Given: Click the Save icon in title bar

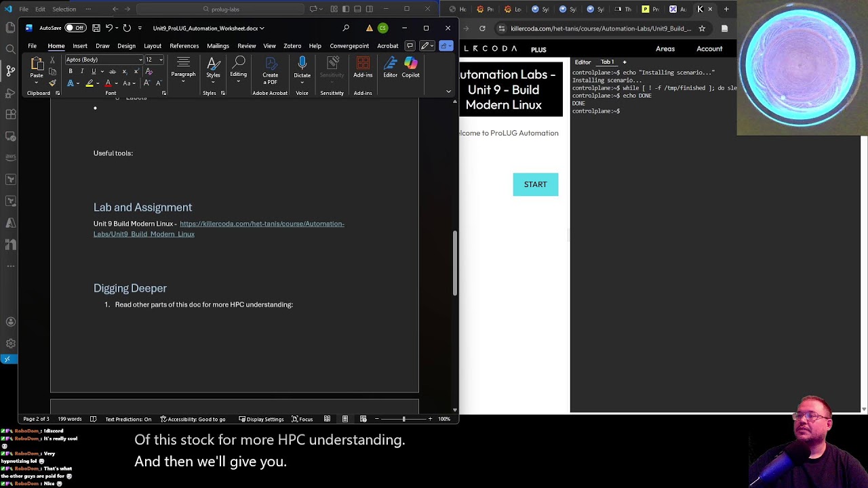Looking at the screenshot, I should pyautogui.click(x=96, y=28).
